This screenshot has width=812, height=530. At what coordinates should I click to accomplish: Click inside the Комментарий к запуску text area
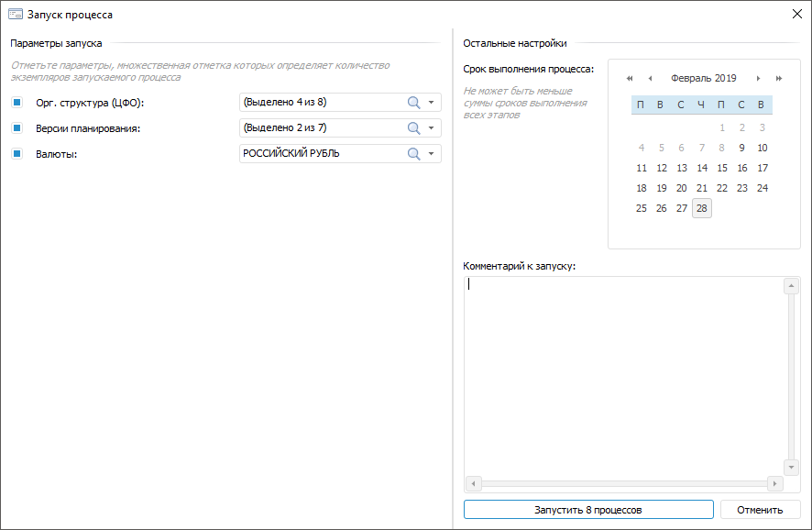(624, 377)
